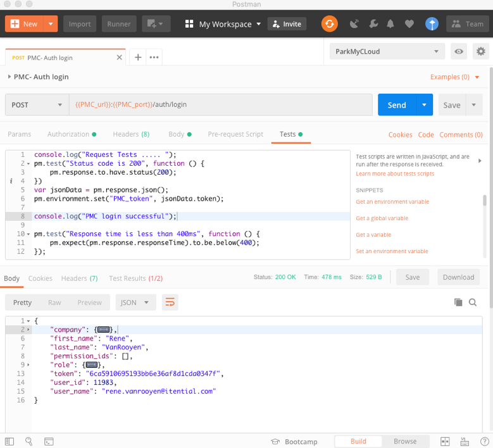Switch to Browse mode
This screenshot has width=493, height=448.
[405, 442]
